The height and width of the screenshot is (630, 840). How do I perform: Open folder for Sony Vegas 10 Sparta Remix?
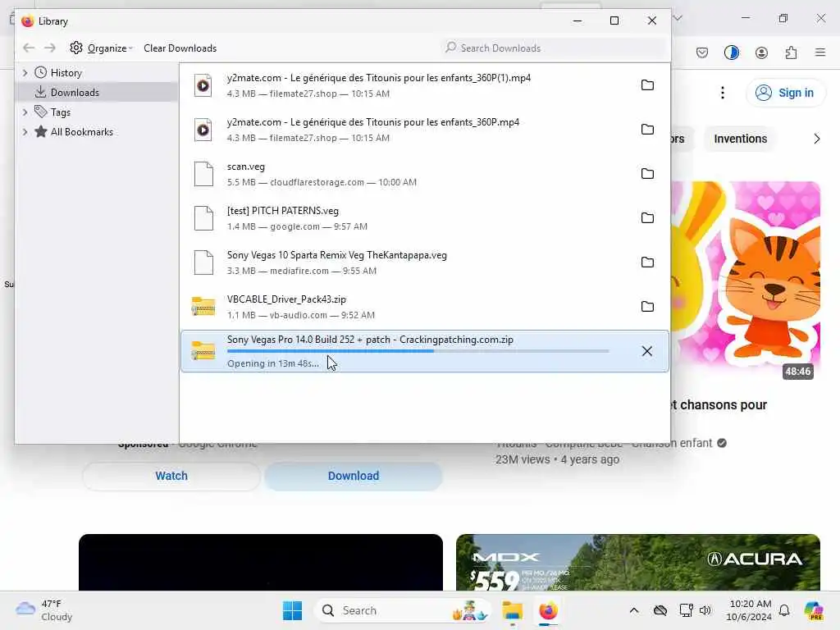tap(647, 262)
